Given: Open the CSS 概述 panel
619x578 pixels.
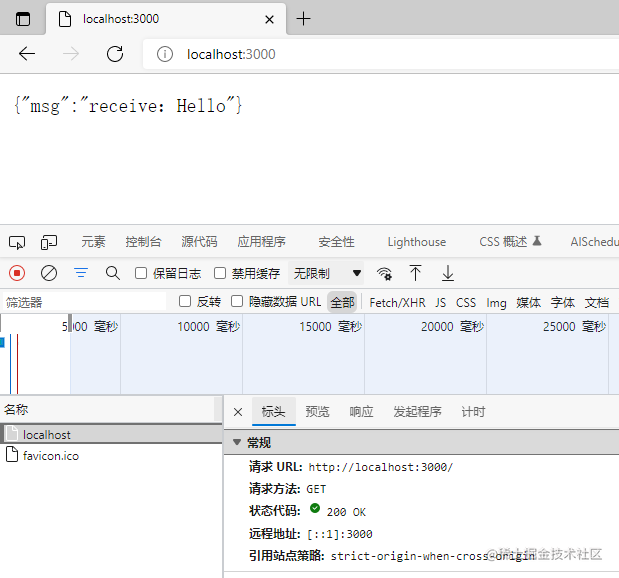Looking at the screenshot, I should tap(503, 242).
